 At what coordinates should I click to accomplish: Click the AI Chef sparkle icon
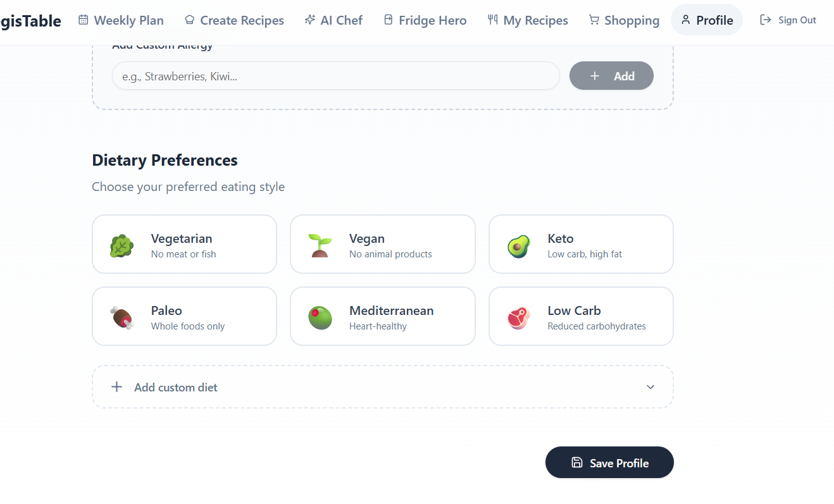pyautogui.click(x=310, y=20)
